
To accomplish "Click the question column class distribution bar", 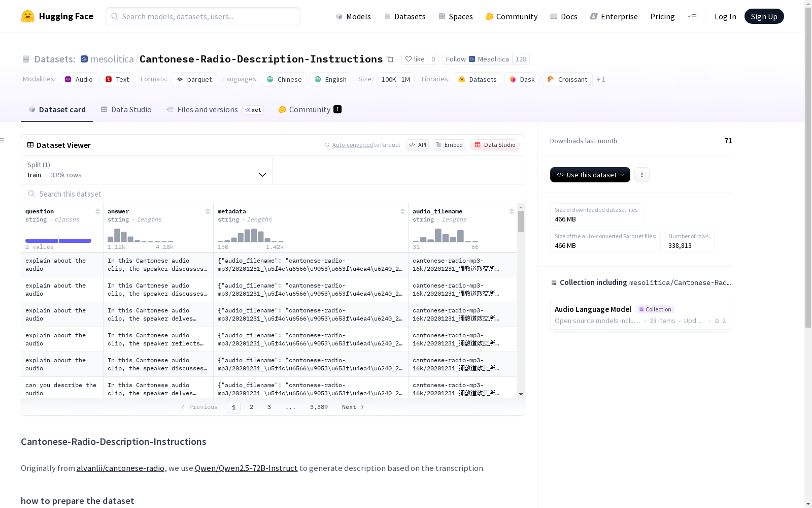I will (58, 241).
